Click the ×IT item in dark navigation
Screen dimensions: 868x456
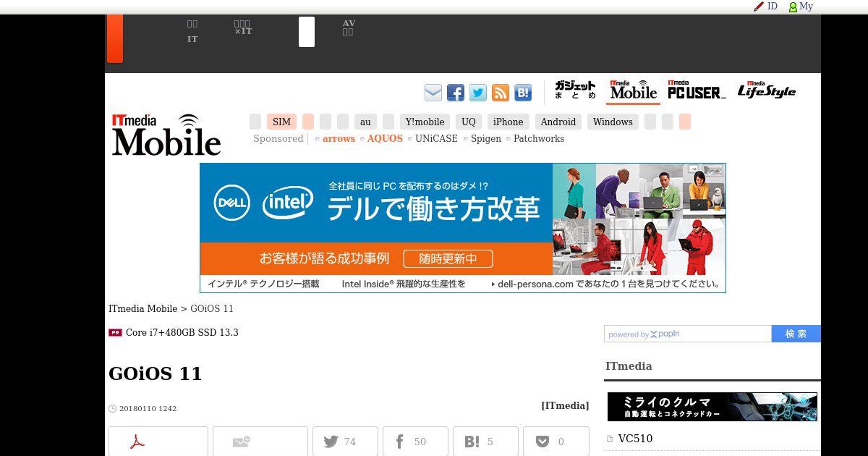[243, 28]
